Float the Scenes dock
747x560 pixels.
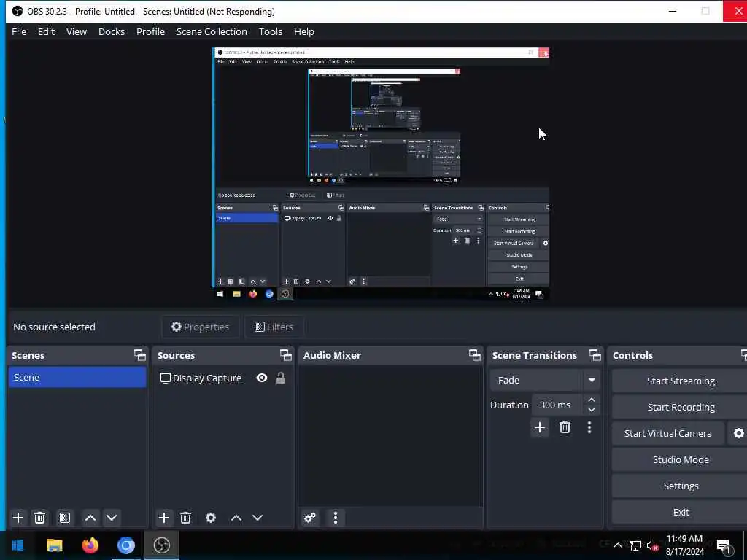[x=140, y=355]
